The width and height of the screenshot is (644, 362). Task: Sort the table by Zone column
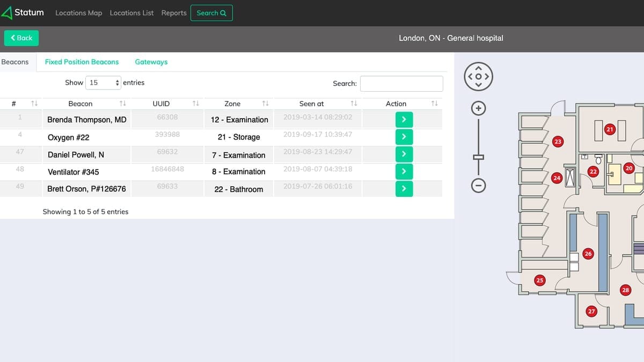tap(265, 104)
